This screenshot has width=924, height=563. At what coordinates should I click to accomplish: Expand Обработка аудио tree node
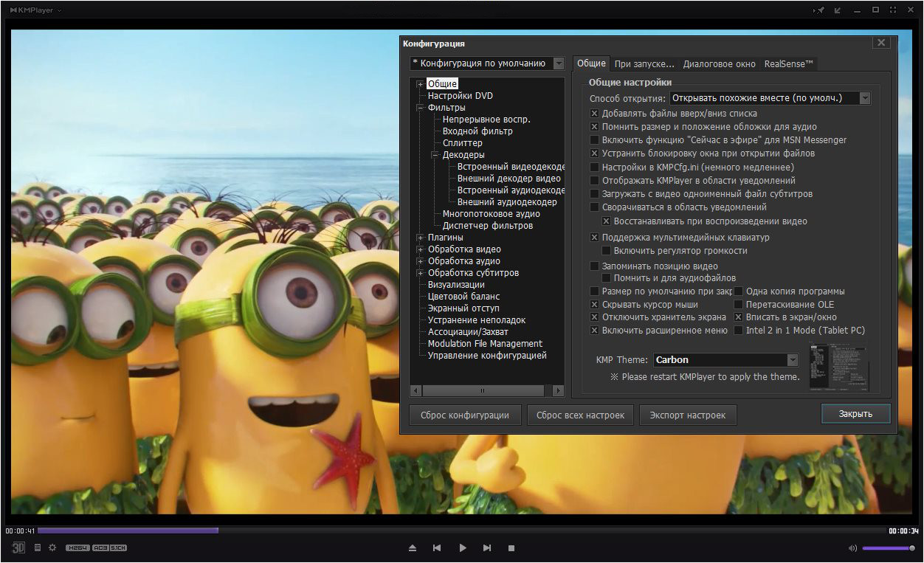coord(420,261)
